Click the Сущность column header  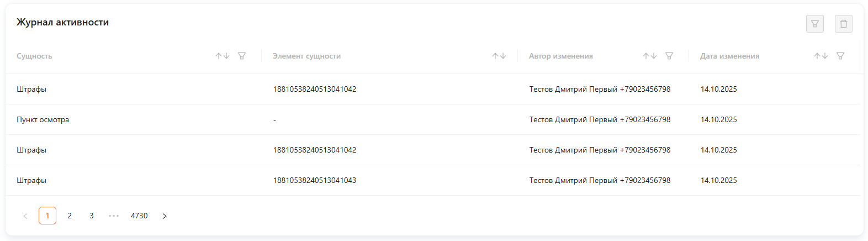pos(34,56)
